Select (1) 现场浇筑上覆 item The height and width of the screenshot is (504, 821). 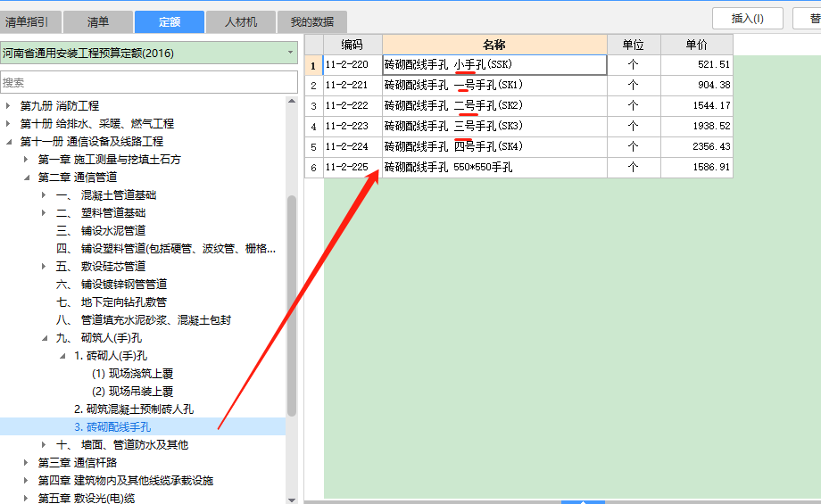coord(132,374)
